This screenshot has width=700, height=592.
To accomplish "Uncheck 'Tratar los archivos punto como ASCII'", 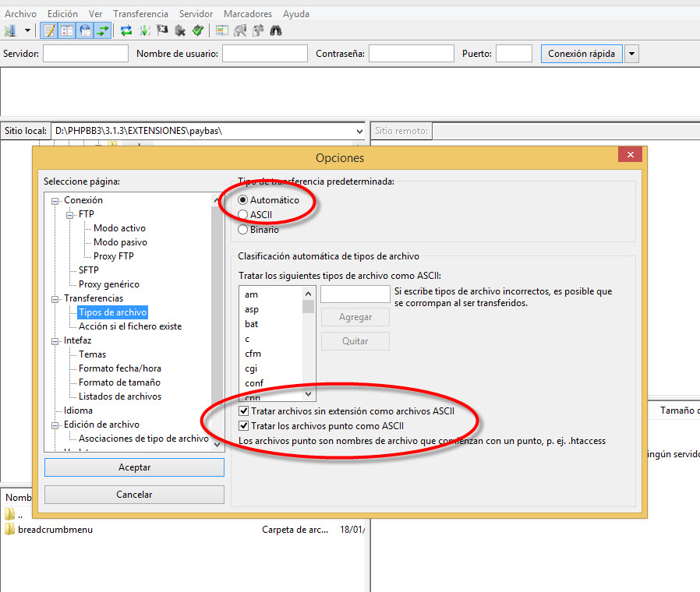I will (244, 426).
